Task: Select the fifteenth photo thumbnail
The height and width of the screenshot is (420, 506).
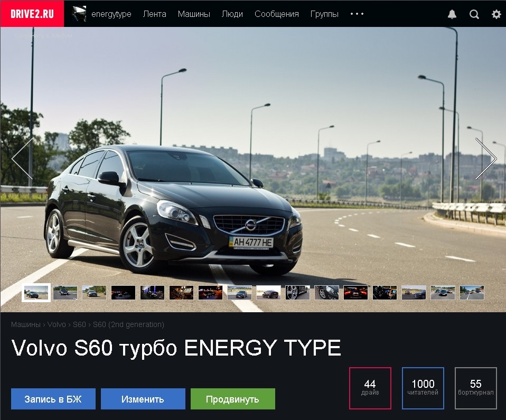Action: click(443, 293)
